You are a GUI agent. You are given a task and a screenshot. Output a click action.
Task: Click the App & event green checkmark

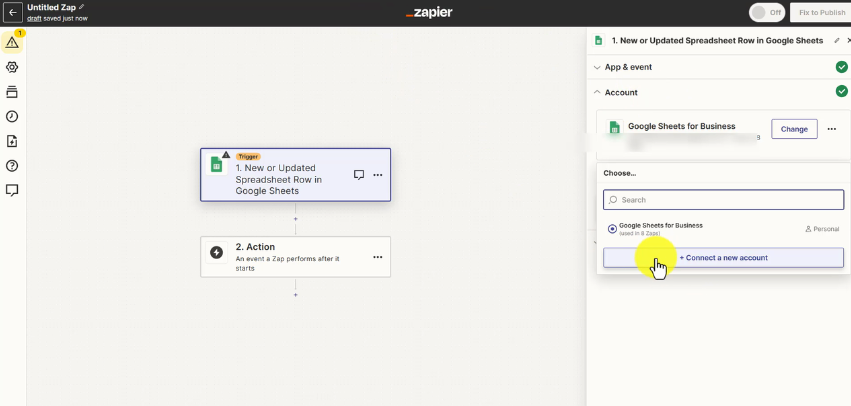click(841, 67)
